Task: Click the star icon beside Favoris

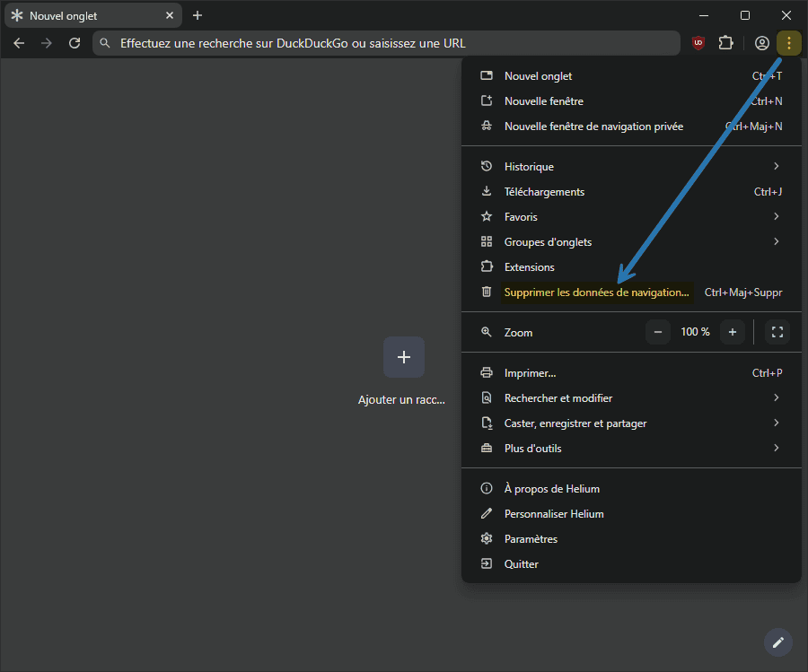Action: [x=487, y=216]
